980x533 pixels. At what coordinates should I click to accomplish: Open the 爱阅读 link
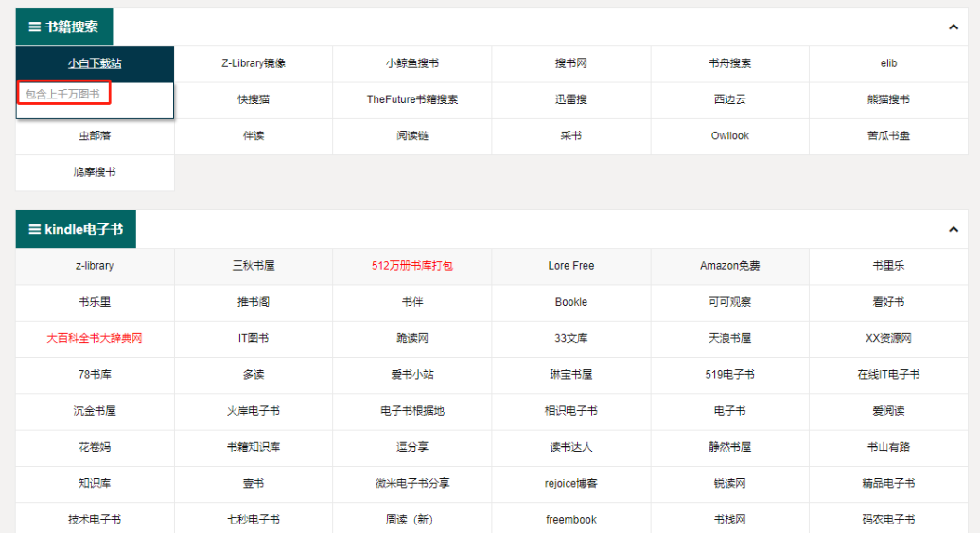pyautogui.click(x=889, y=411)
